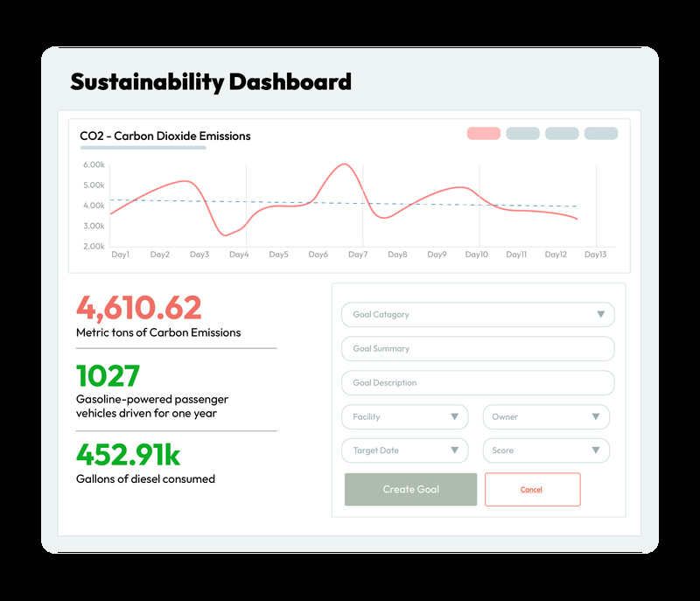Click the underline bar beneath CO2 title

point(143,148)
